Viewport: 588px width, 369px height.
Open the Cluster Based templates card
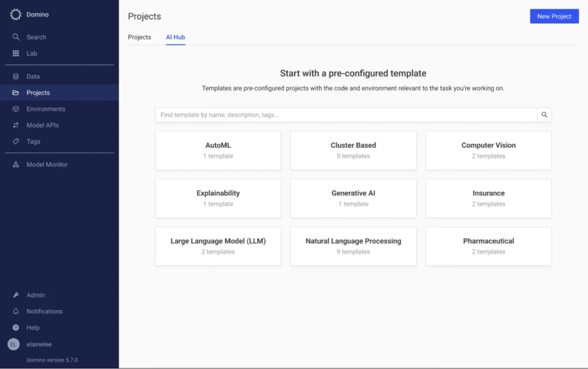353,151
